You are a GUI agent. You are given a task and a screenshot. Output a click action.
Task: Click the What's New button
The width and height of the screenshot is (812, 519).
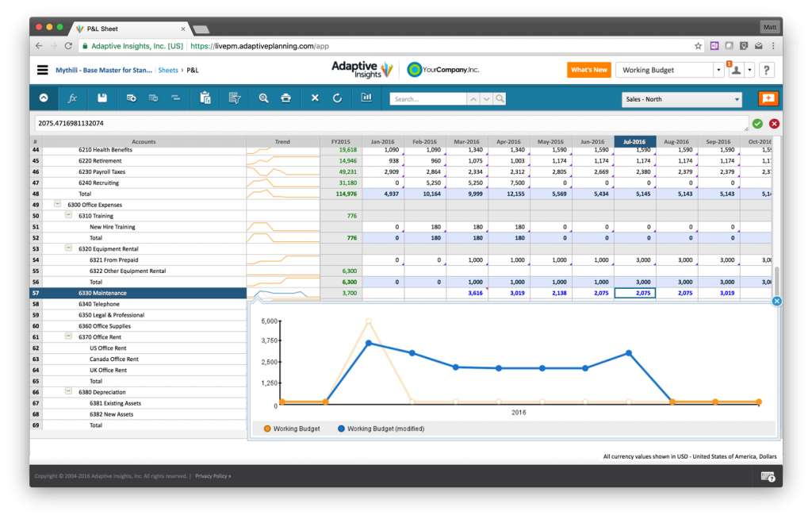(589, 70)
